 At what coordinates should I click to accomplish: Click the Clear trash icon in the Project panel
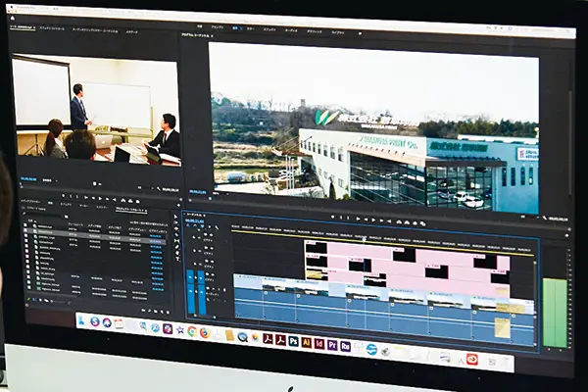pos(168,312)
